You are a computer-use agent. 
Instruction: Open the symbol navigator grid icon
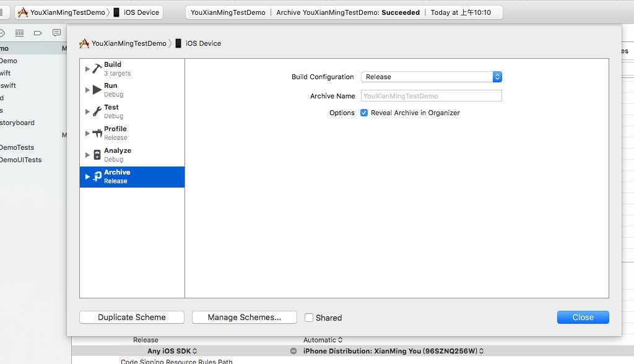19,33
